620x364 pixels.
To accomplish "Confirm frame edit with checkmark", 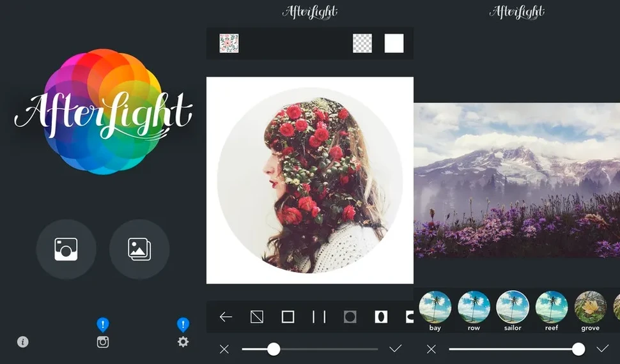I will click(396, 349).
